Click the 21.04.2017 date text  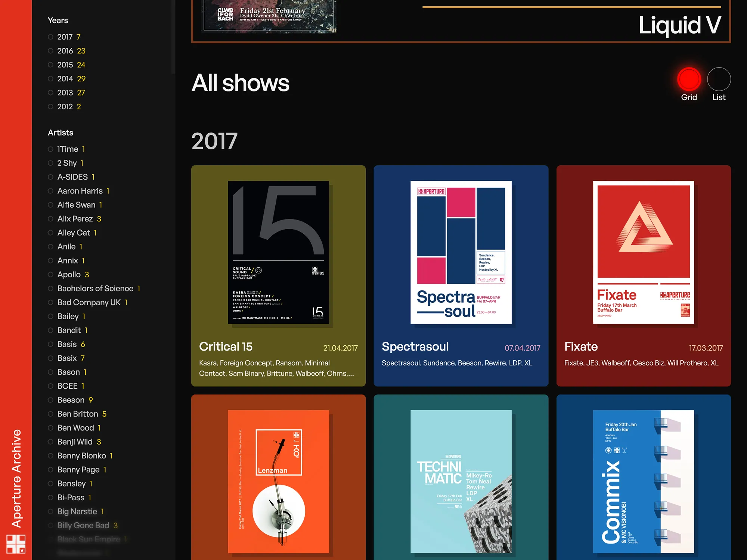point(340,348)
